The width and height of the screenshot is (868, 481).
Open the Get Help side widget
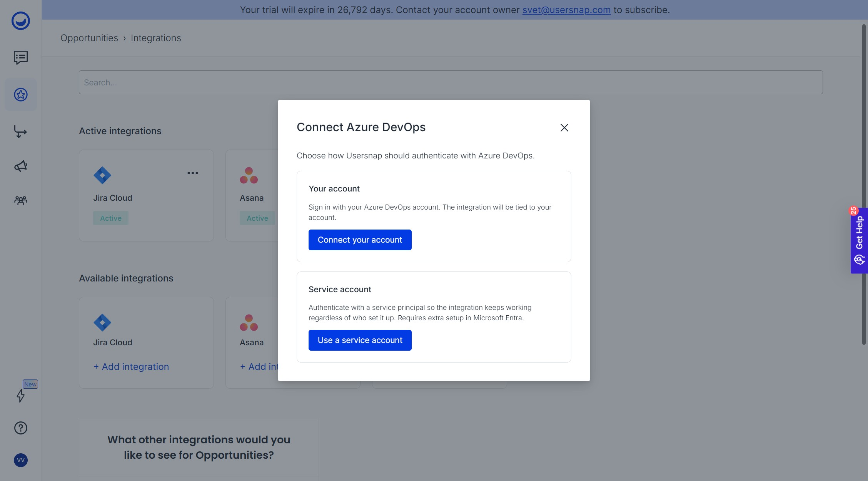click(x=860, y=241)
